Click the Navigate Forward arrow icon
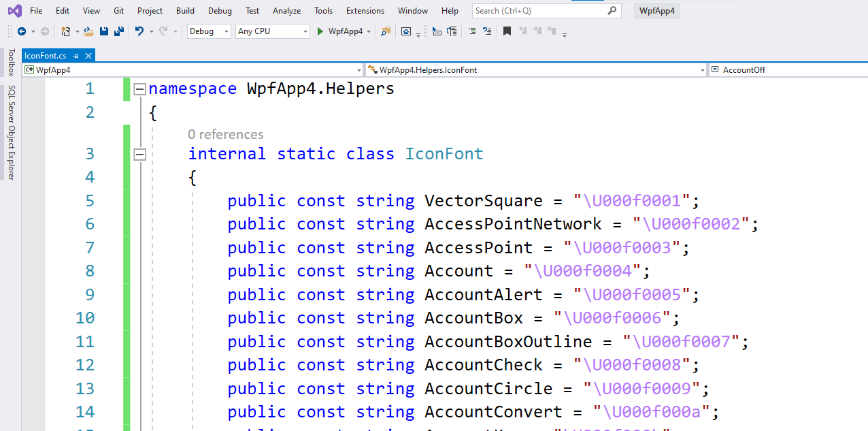Screen dimensions: 868x431 point(45,31)
